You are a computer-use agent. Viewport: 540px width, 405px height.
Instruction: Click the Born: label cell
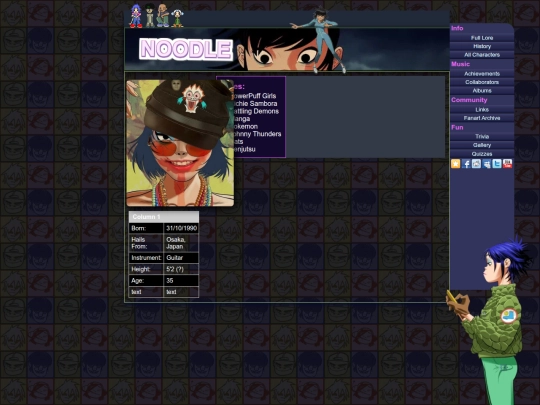click(146, 228)
